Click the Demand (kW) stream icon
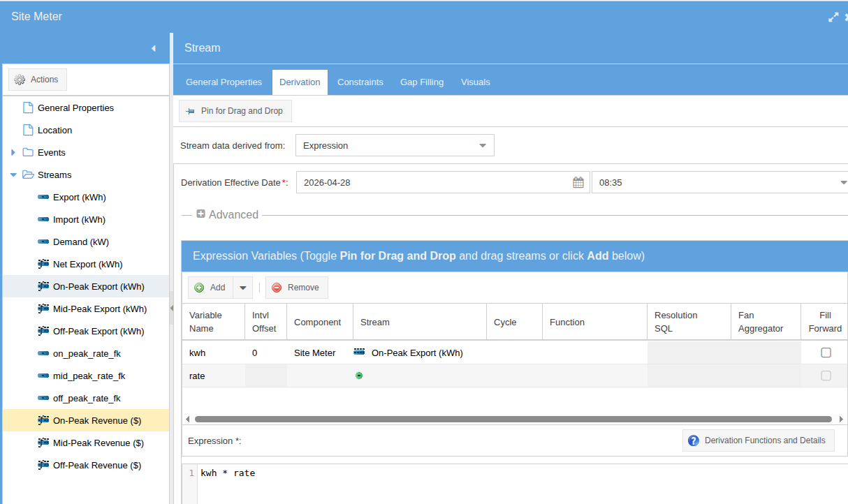 pyautogui.click(x=43, y=242)
